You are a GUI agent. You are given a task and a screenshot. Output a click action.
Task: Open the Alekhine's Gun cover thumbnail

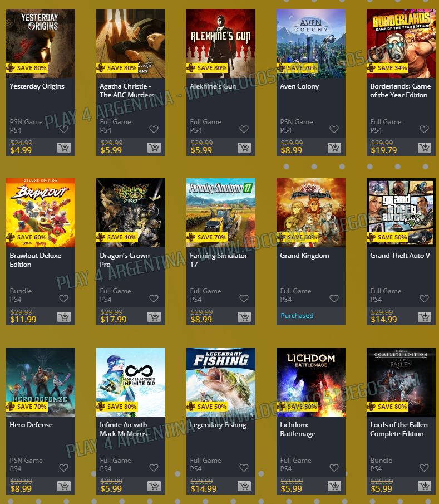[221, 43]
